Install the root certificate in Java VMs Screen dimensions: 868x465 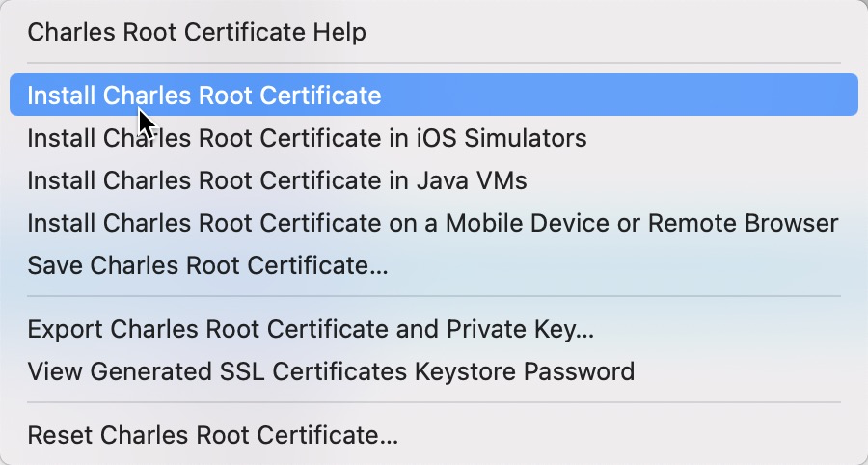[277, 180]
